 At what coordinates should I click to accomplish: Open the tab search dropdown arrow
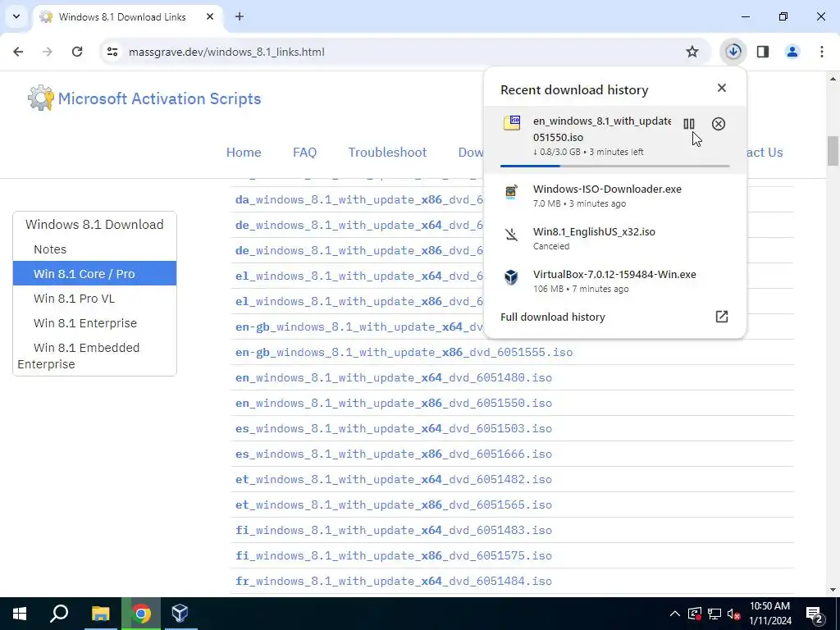(x=16, y=16)
